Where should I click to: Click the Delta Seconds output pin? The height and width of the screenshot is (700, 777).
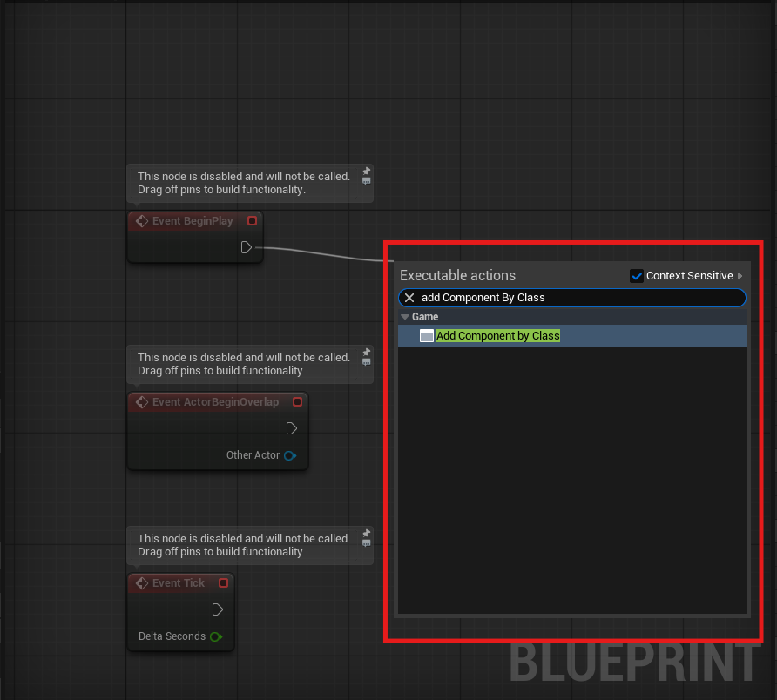pos(216,636)
